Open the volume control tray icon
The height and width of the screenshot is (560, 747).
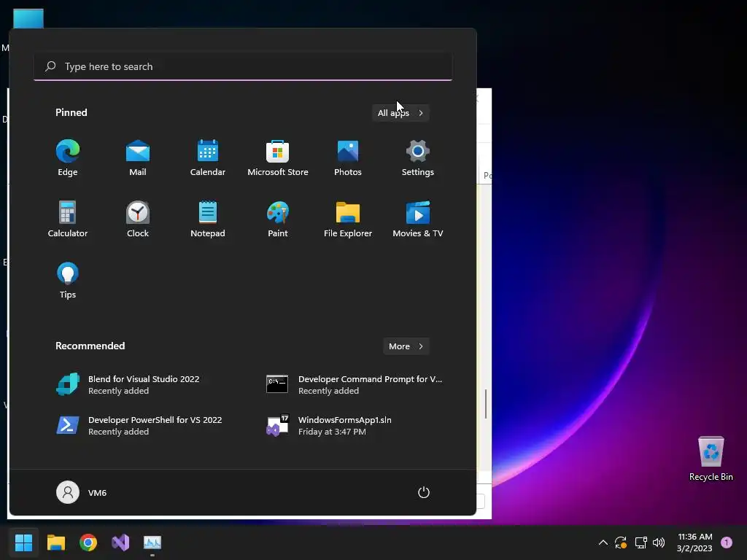click(659, 542)
